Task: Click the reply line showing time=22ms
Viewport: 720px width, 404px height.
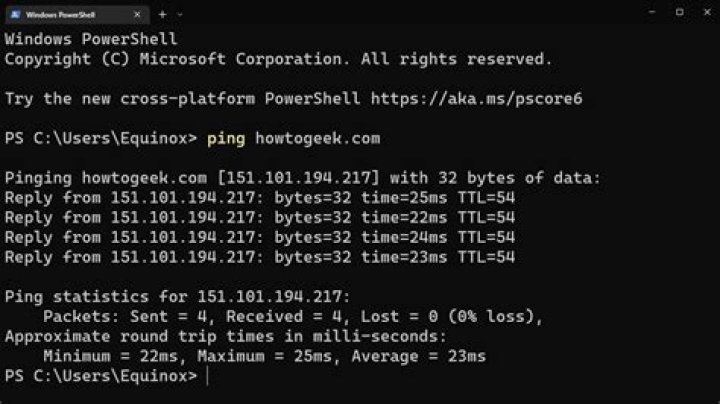Action: [260, 217]
